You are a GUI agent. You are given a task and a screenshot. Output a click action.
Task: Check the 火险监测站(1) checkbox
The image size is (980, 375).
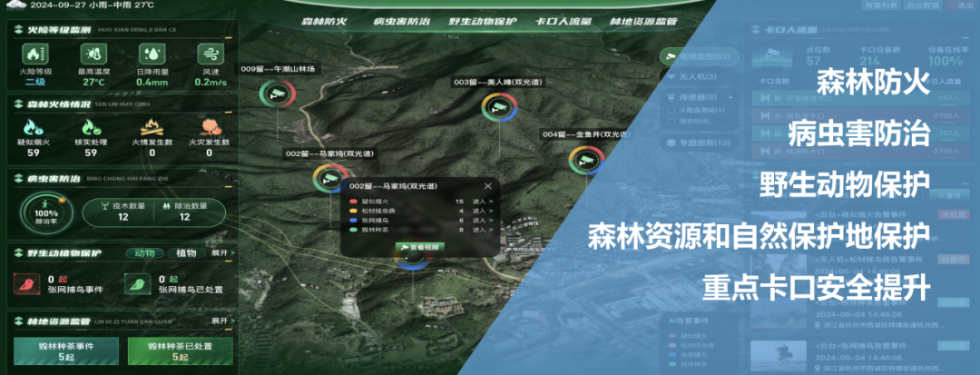[671, 110]
